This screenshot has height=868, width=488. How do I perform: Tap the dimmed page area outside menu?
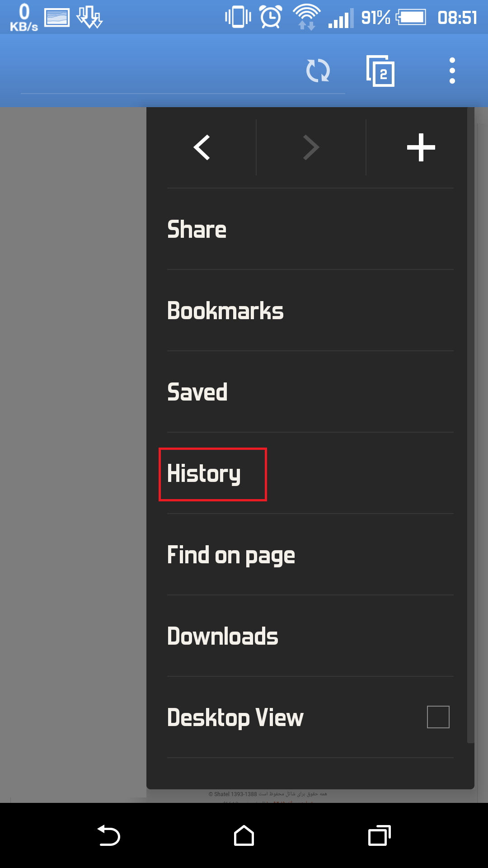(73, 452)
